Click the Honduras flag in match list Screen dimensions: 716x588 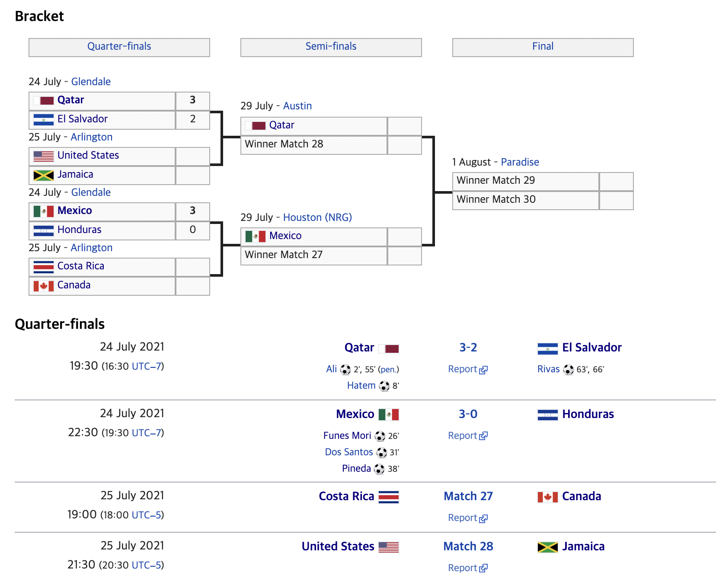[547, 415]
